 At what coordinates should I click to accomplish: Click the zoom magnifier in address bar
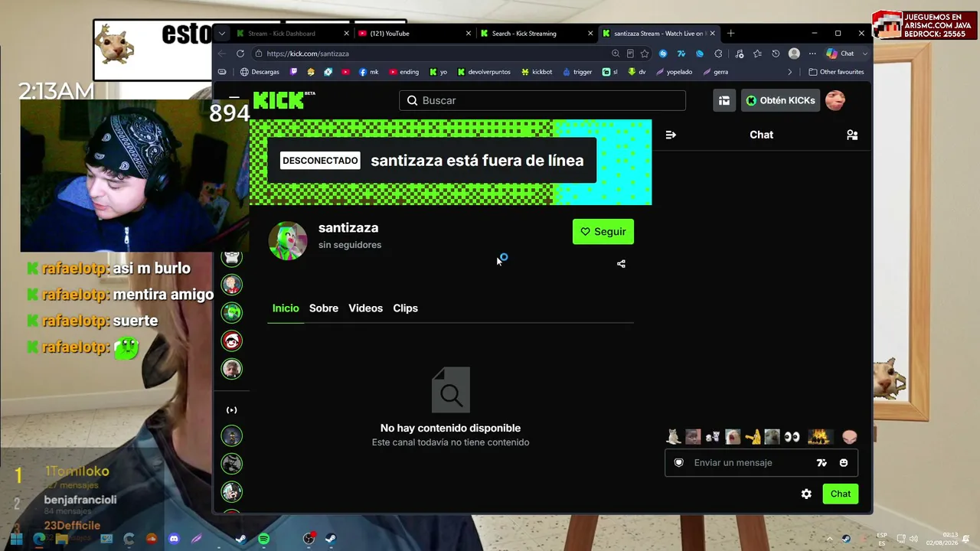click(x=616, y=54)
